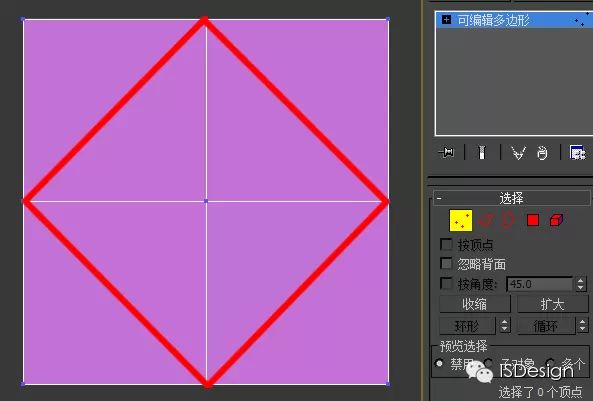Enable the 按角度 checkbox
The width and height of the screenshot is (593, 401).
447,284
